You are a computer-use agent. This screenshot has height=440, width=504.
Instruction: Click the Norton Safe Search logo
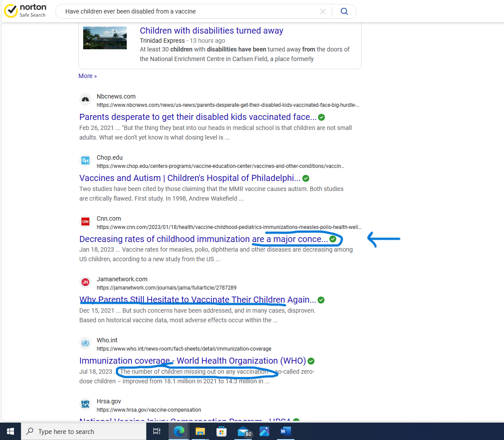coord(25,10)
